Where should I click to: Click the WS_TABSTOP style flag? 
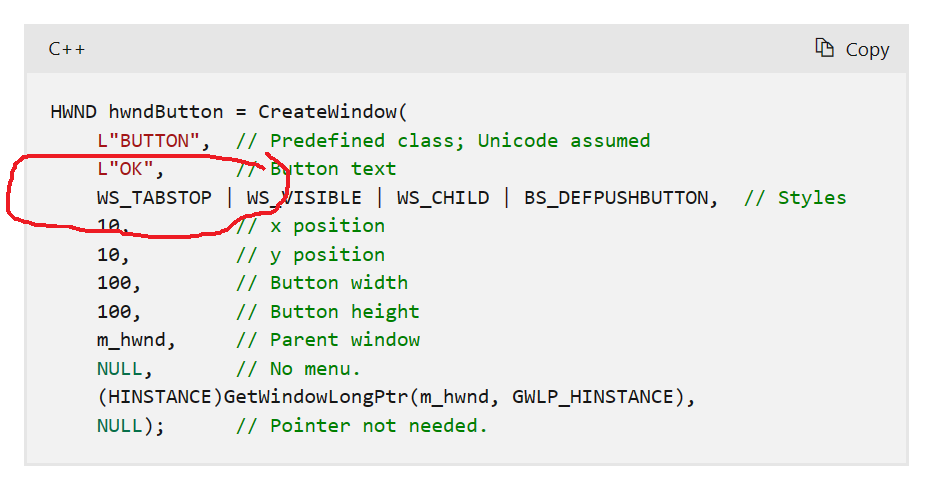[154, 197]
